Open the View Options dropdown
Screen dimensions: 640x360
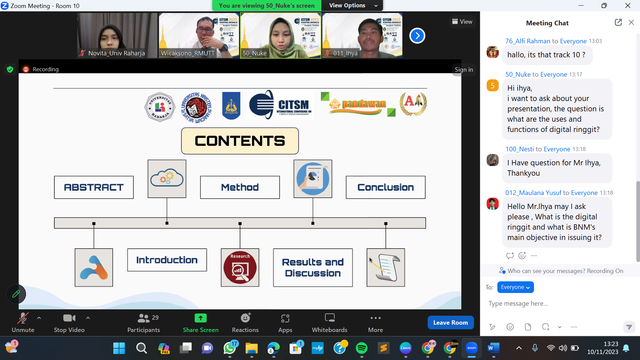[x=353, y=5]
